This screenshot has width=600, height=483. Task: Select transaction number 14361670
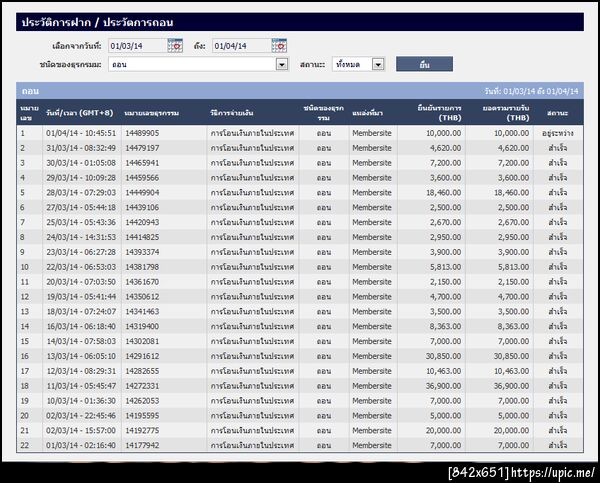(142, 282)
